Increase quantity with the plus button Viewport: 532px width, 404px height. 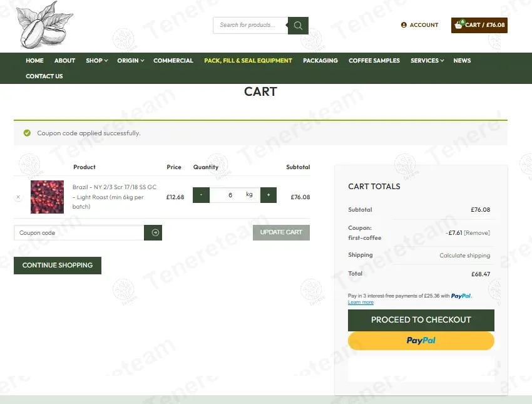pos(269,195)
